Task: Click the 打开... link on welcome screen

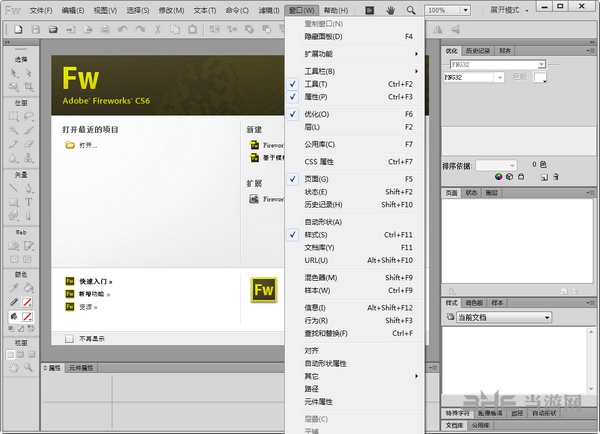Action: point(88,145)
